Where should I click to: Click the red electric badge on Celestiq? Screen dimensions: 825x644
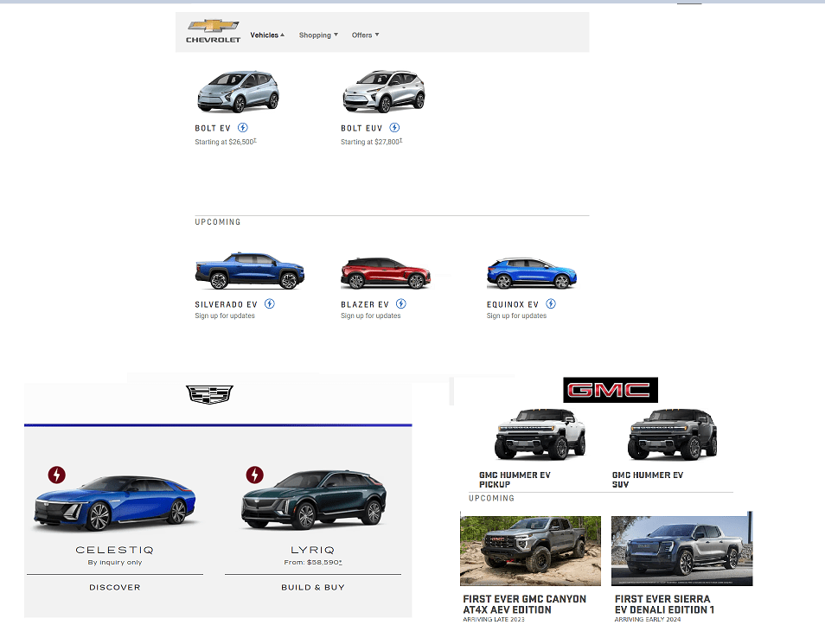[57, 475]
